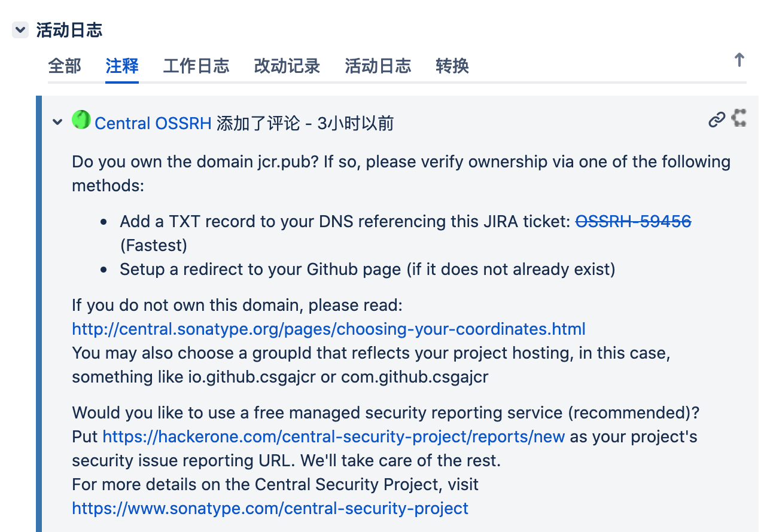767x532 pixels.
Task: Select the 注释 tab
Action: point(122,66)
